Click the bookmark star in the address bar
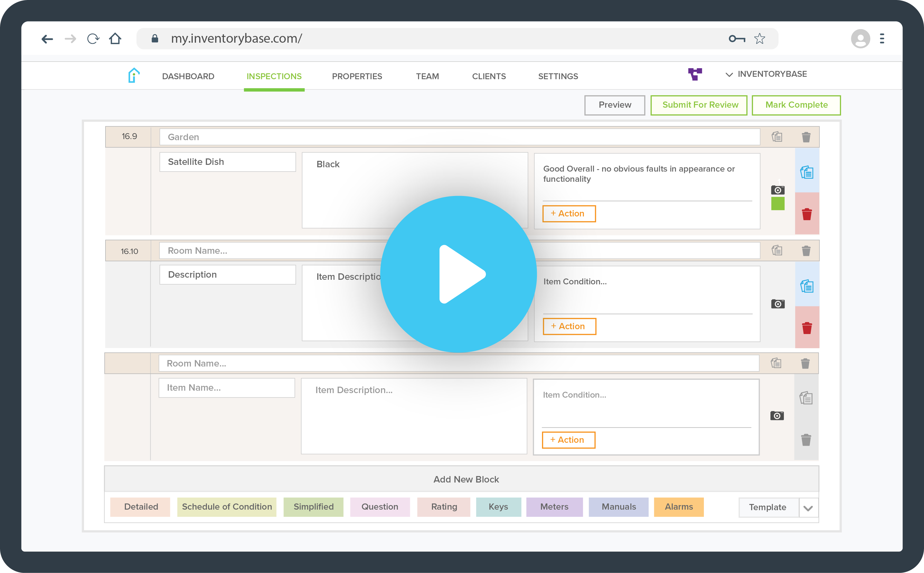Viewport: 924px width, 573px height. pos(759,39)
